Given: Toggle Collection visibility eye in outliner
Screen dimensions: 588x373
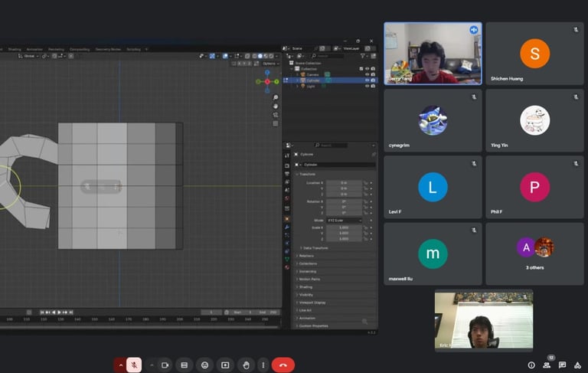Looking at the screenshot, I should click(367, 69).
